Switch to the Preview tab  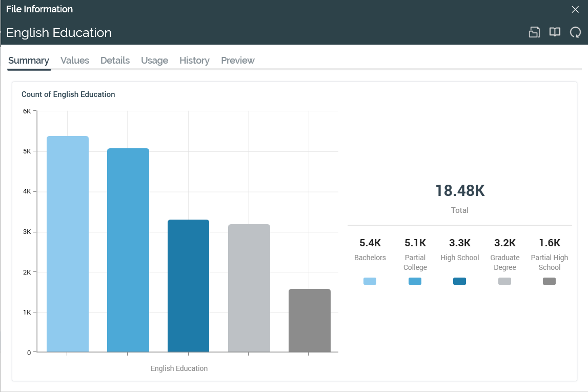(x=238, y=61)
